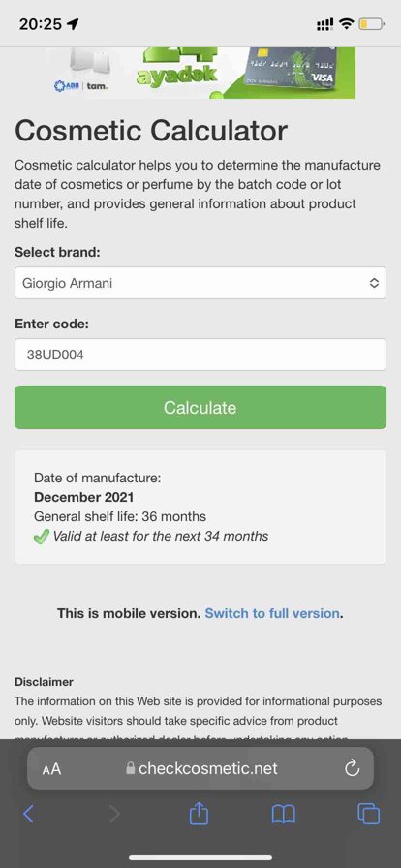401x868 pixels.
Task: Tap the battery indicator in status bar
Action: [x=371, y=24]
